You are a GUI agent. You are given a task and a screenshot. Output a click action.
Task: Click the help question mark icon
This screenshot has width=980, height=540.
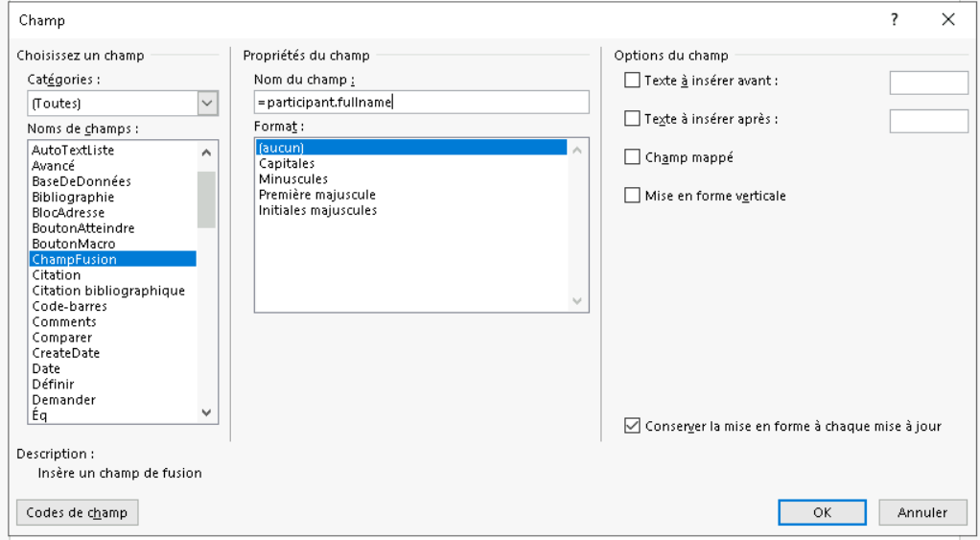pos(894,19)
